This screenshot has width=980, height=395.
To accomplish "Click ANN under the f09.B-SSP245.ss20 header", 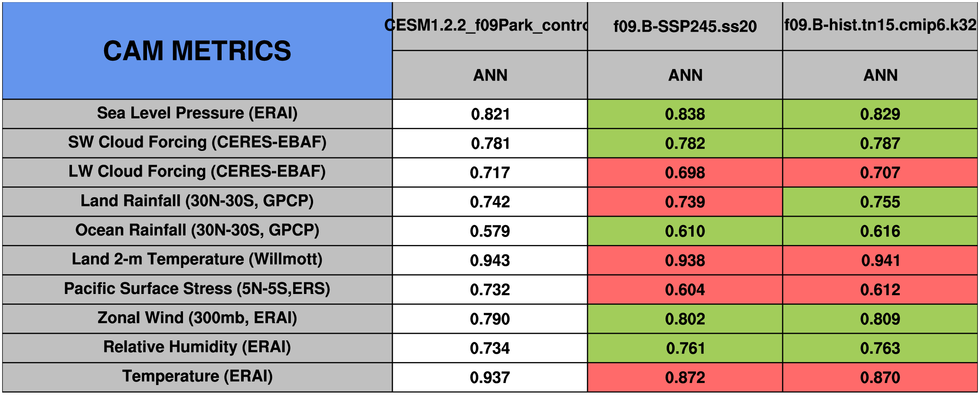I will pos(685,75).
